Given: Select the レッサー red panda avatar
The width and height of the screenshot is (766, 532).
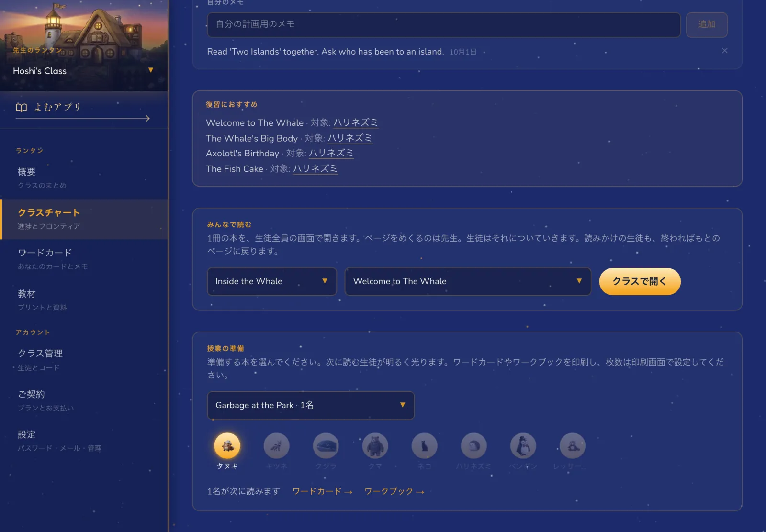Looking at the screenshot, I should click(x=572, y=446).
